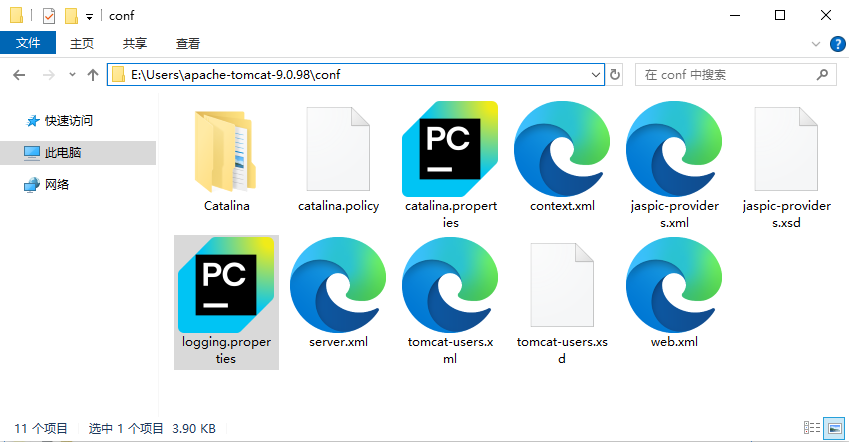
Task: Open the 查看 ribbon tab
Action: pyautogui.click(x=188, y=43)
